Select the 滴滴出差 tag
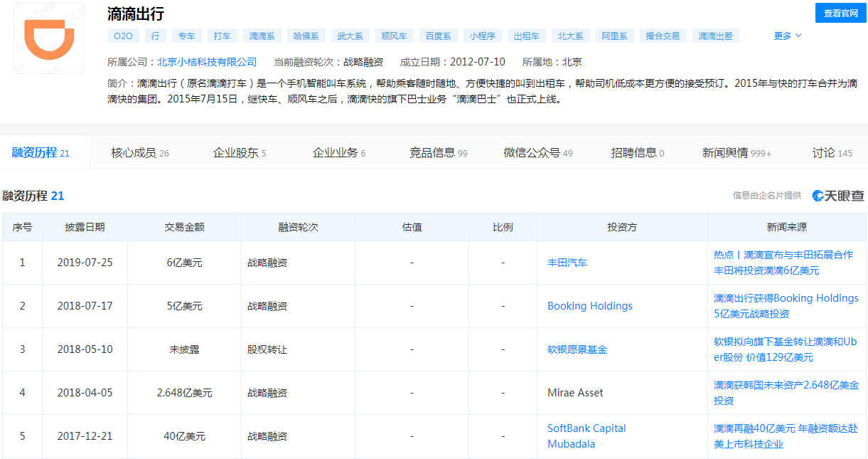 point(715,36)
